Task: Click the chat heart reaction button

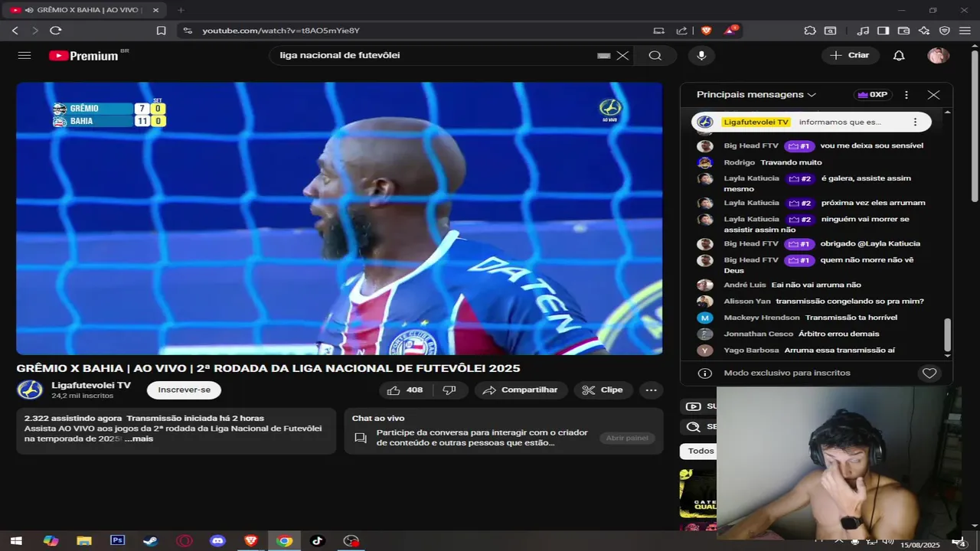Action: pyautogui.click(x=929, y=373)
